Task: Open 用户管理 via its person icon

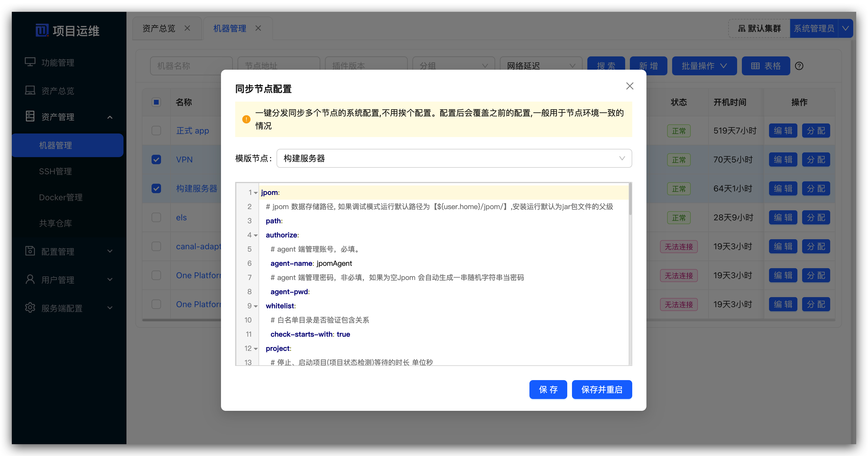Action: [x=30, y=279]
